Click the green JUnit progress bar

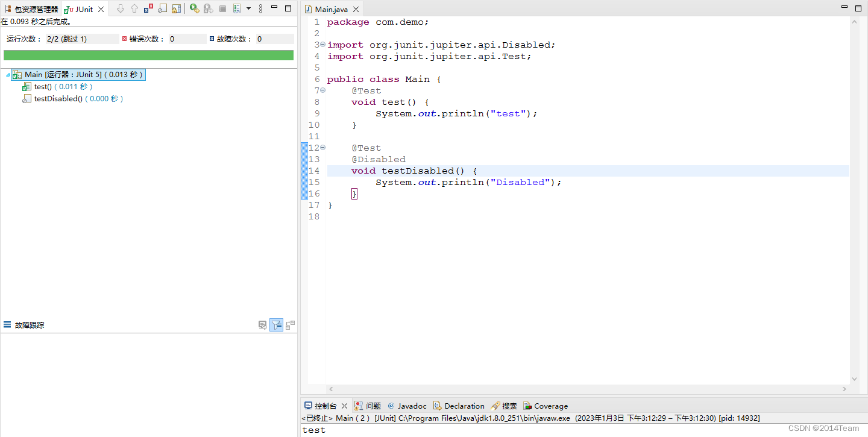148,55
